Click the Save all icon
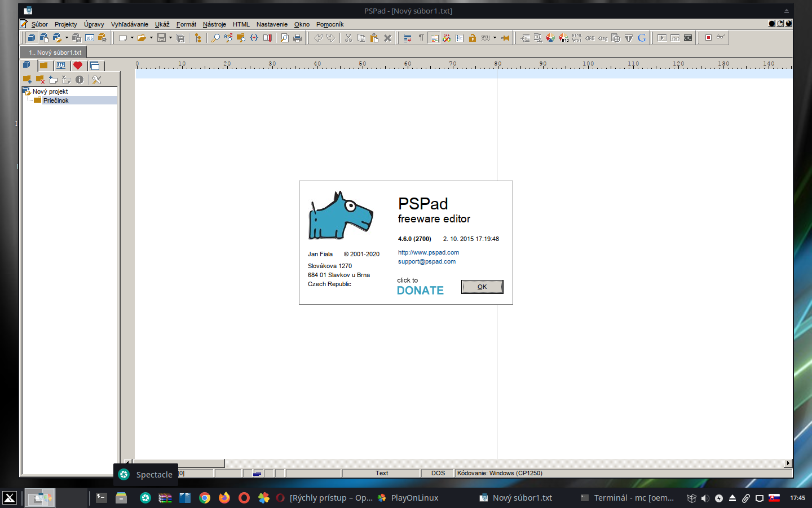The width and height of the screenshot is (812, 508). [180, 38]
